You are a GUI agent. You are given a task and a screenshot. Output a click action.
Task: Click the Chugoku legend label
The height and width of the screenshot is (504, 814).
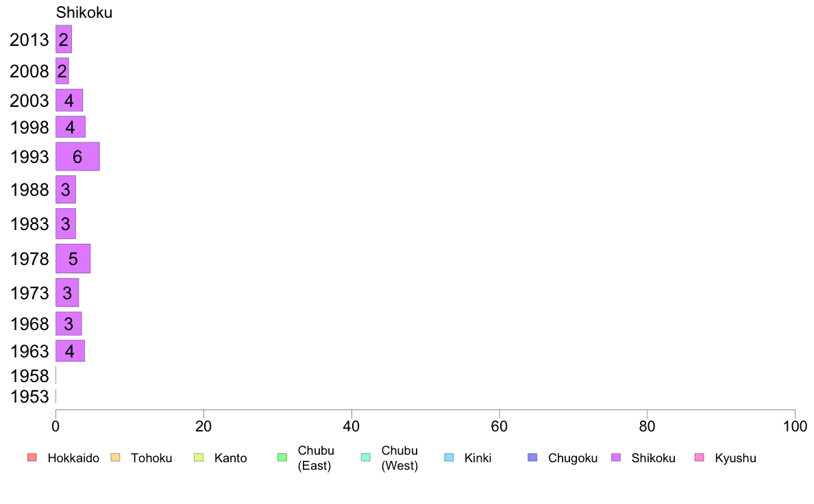click(x=573, y=458)
